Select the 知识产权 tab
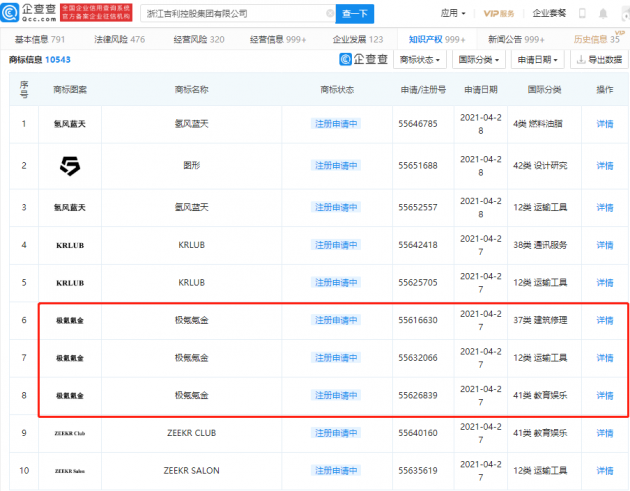630x491 pixels. tap(437, 39)
